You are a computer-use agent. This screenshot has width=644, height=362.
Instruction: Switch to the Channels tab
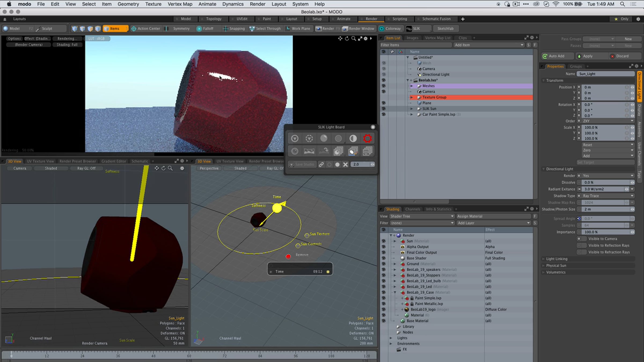pos(412,209)
